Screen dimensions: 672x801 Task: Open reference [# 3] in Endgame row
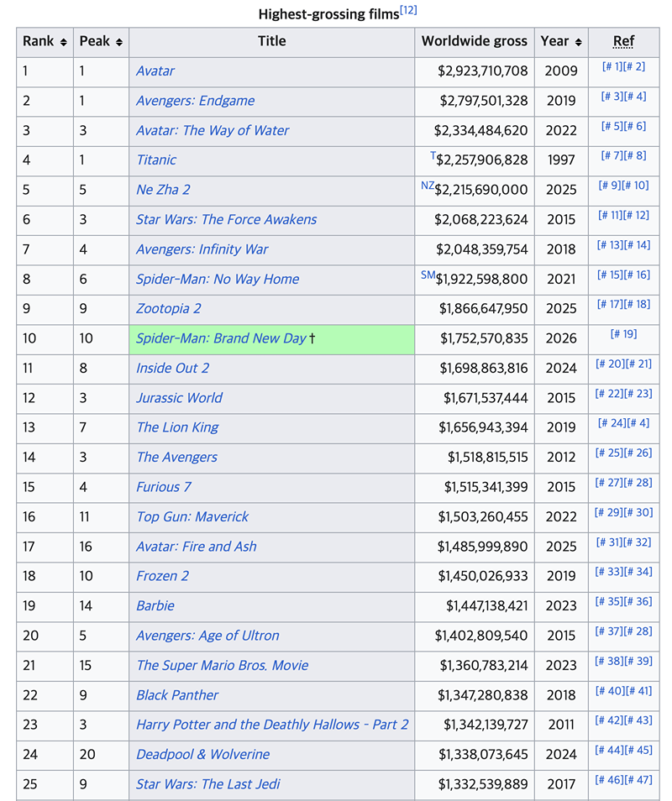[612, 96]
